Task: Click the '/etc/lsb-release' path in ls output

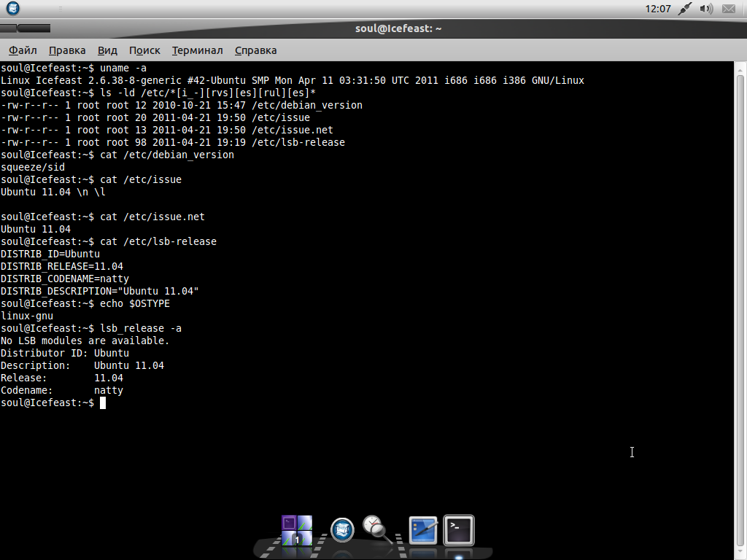Action: coord(298,142)
